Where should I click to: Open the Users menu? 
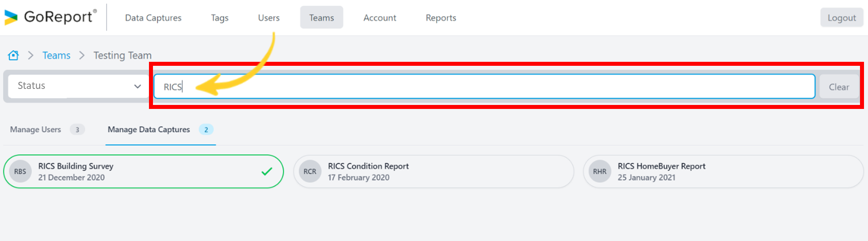click(269, 18)
